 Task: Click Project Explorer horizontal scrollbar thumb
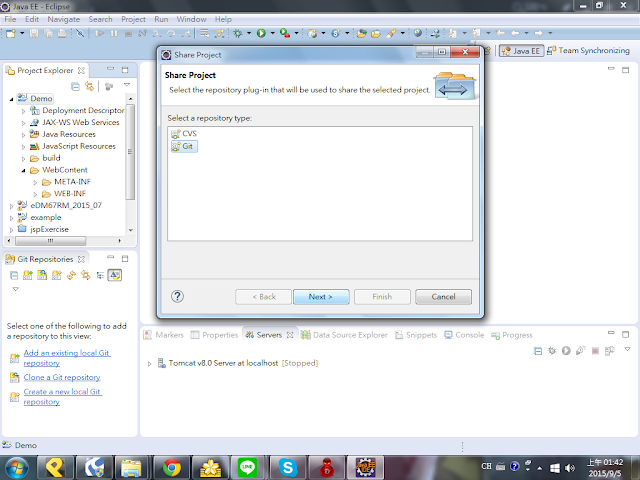tap(51, 241)
